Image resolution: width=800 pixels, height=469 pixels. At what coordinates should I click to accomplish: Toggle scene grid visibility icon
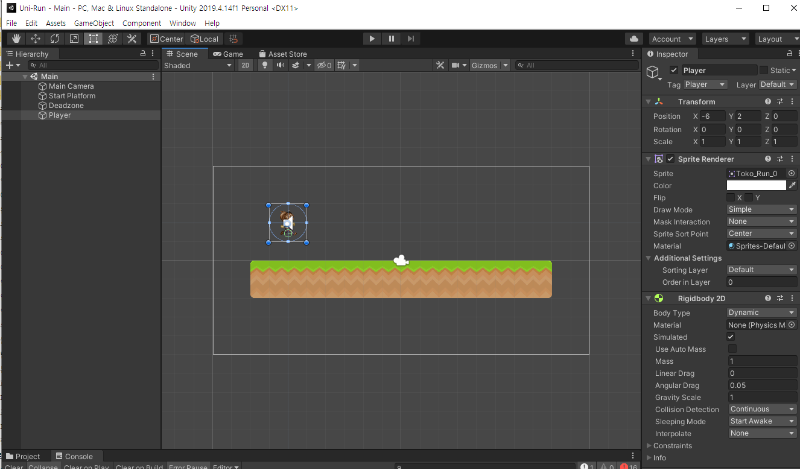point(341,65)
